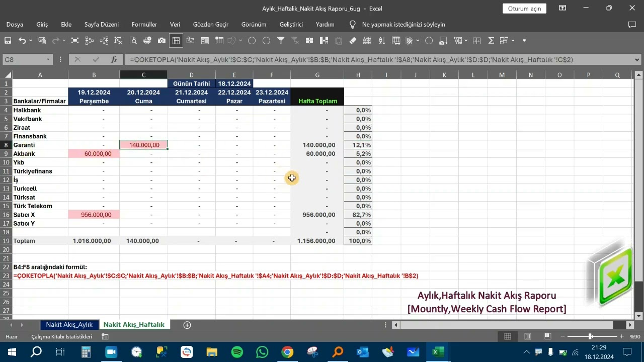Click the macro record icon in status bar

105,336
